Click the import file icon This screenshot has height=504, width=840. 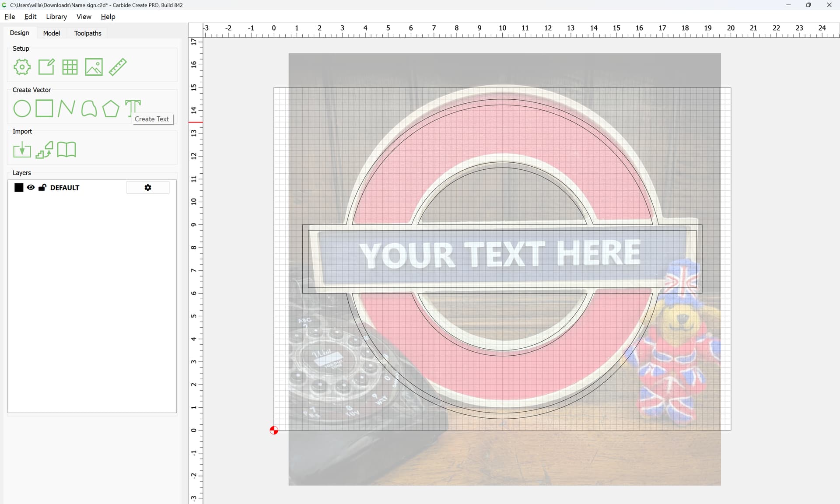pyautogui.click(x=22, y=150)
